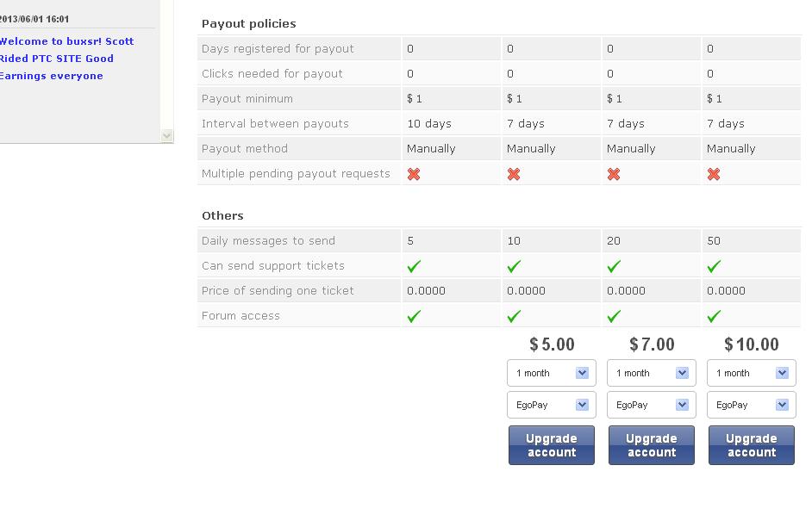Click Forum access checkmark in $7.00 column
Screen dimensions: 812x515
point(614,316)
